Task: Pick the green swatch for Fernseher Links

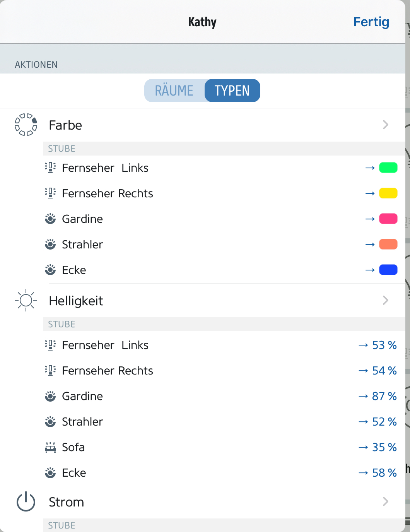Action: tap(388, 168)
